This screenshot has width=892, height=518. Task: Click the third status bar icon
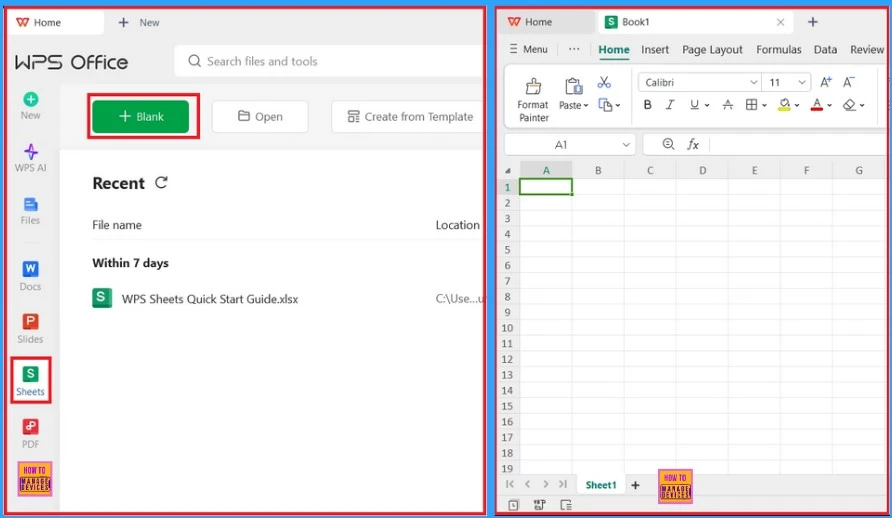(x=566, y=505)
